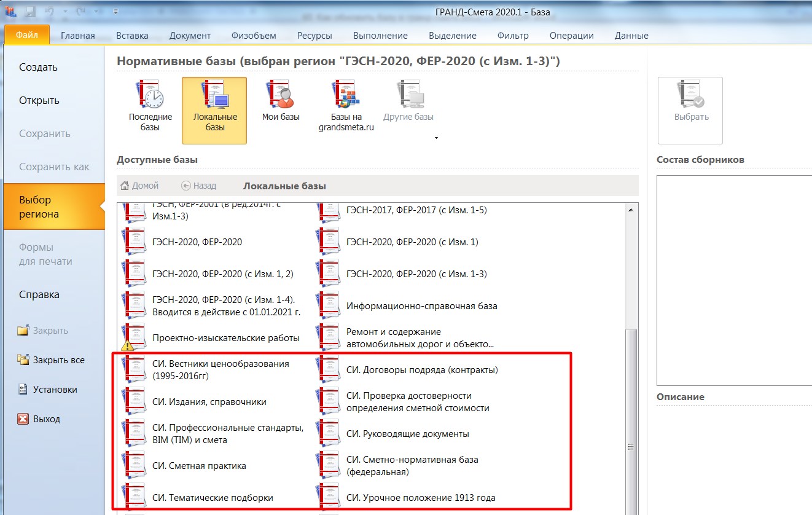Screen dimensions: 812x515
Task: Open the Выполнение ribbon tab
Action: click(380, 36)
